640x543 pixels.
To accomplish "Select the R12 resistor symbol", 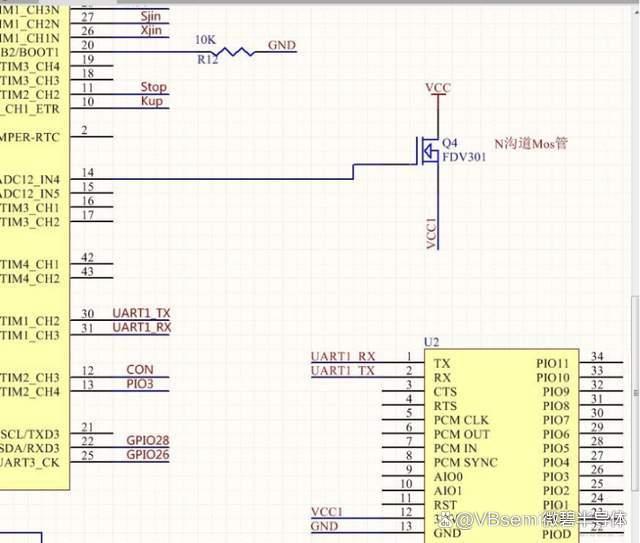I will pos(234,52).
